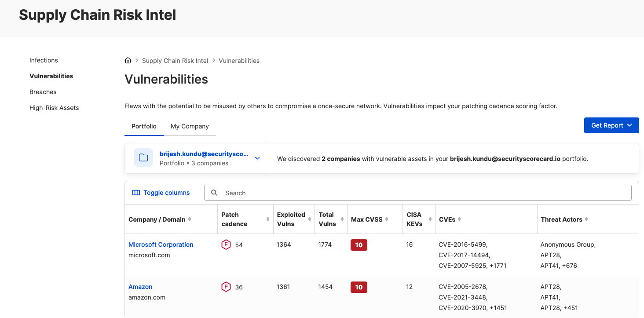Sort by Threat Actors column

point(586,219)
